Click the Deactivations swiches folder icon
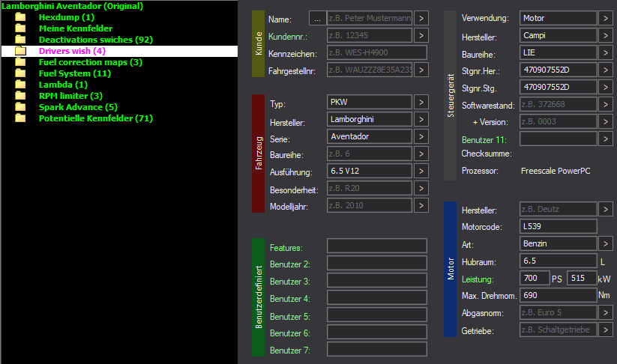Viewport: 617px width, 364px height. tap(20, 39)
